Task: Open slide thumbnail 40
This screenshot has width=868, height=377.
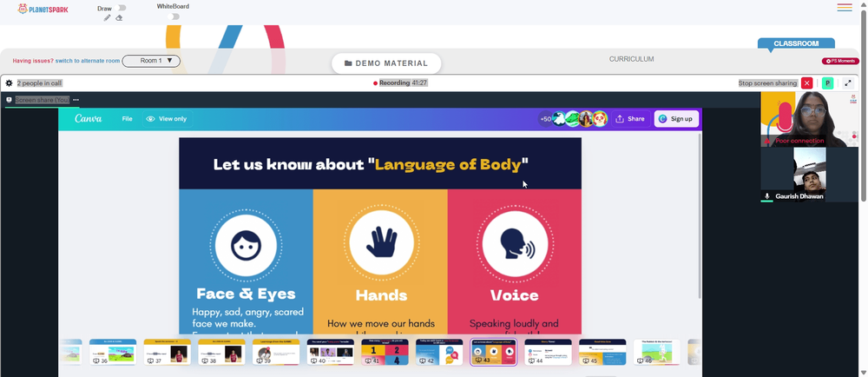Action: (331, 352)
